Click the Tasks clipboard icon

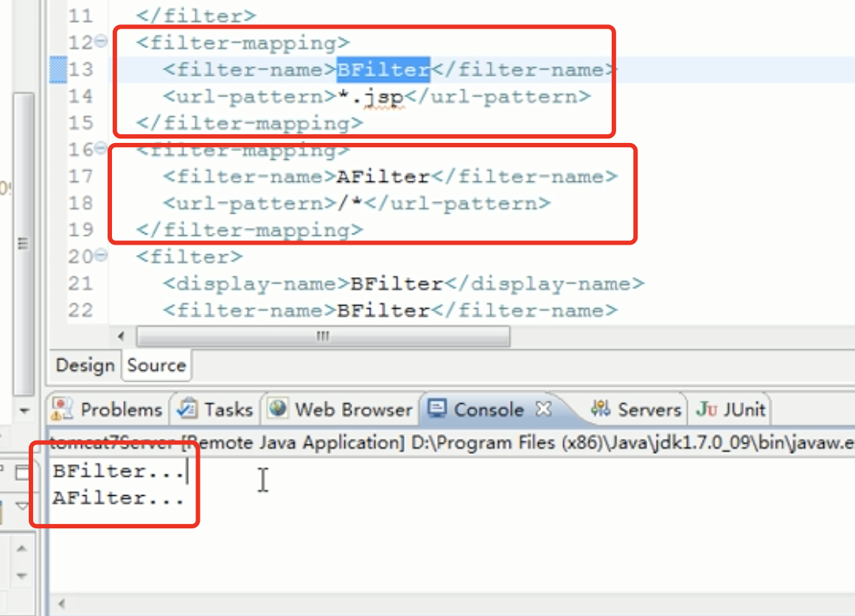click(x=187, y=408)
